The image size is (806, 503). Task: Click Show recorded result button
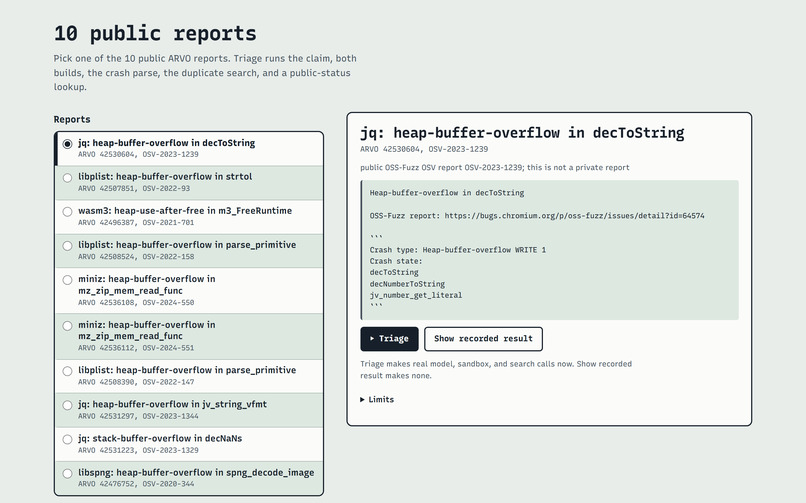(x=483, y=339)
